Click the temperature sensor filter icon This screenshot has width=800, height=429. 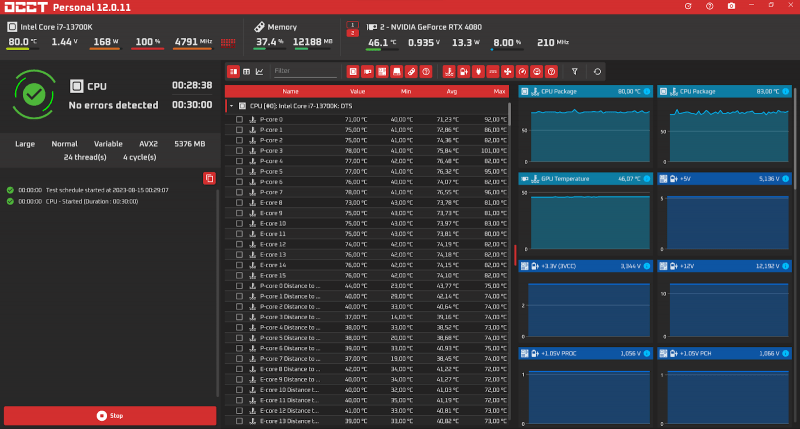(449, 72)
